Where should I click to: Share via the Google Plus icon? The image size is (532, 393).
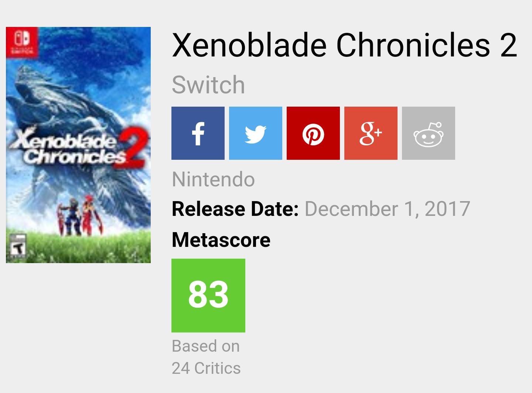(371, 133)
